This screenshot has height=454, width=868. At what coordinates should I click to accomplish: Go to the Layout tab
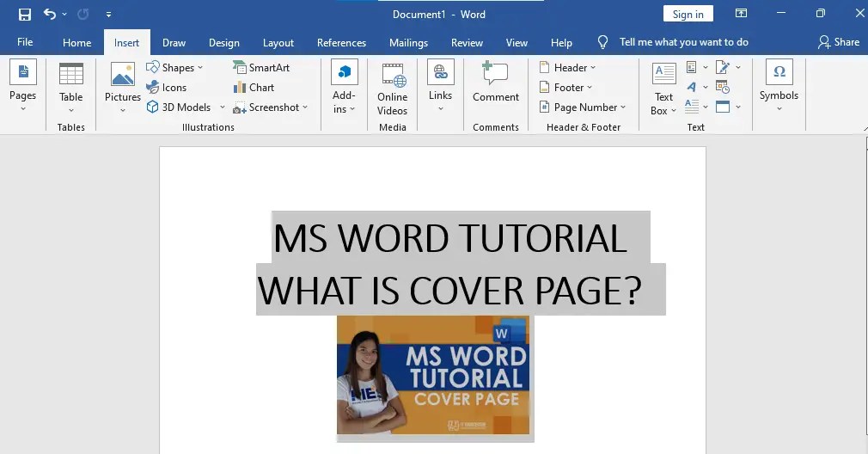(278, 43)
